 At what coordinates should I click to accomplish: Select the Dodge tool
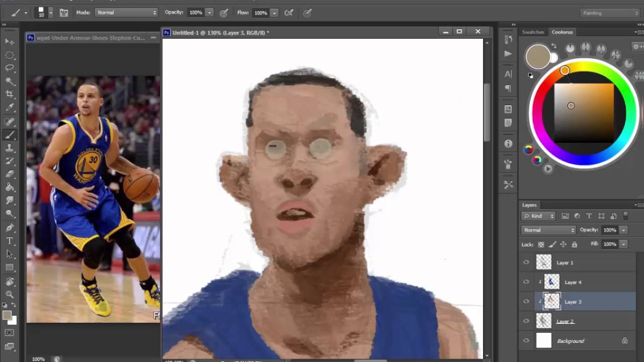tap(10, 213)
